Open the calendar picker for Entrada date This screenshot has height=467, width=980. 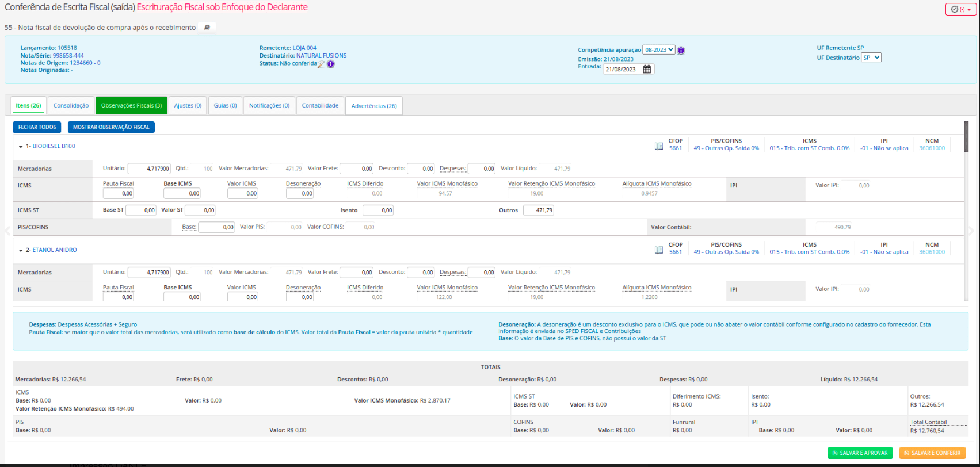pos(647,69)
